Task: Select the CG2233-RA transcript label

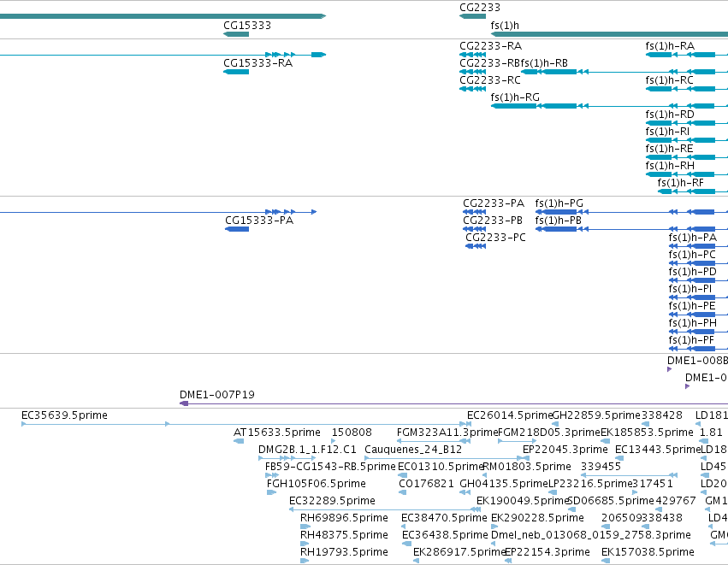Action: 490,46
